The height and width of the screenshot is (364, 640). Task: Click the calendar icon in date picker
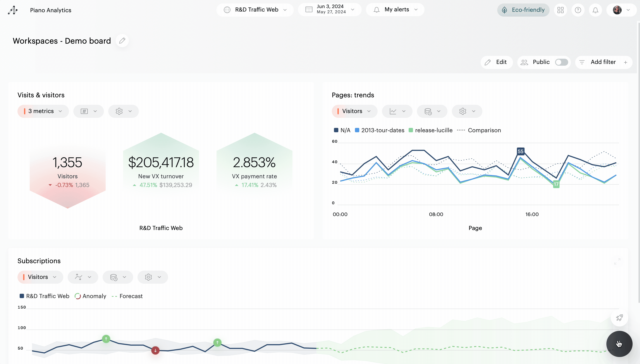click(x=309, y=10)
